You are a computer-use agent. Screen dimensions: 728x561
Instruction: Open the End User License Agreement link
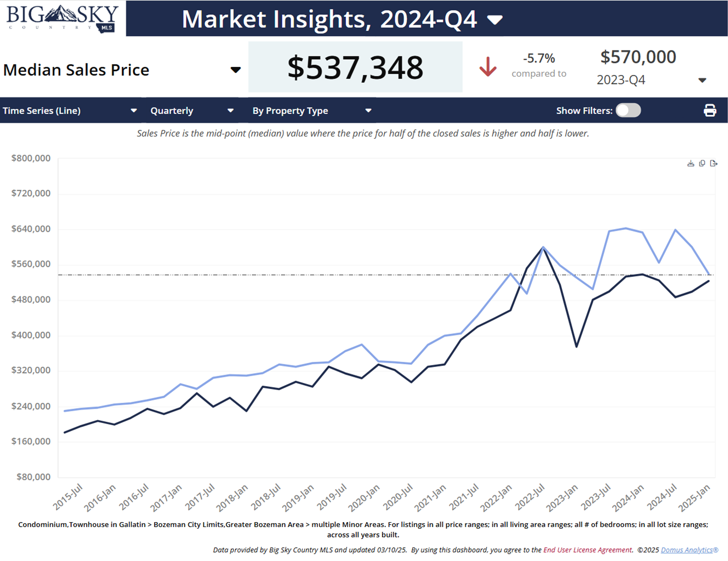pos(587,550)
